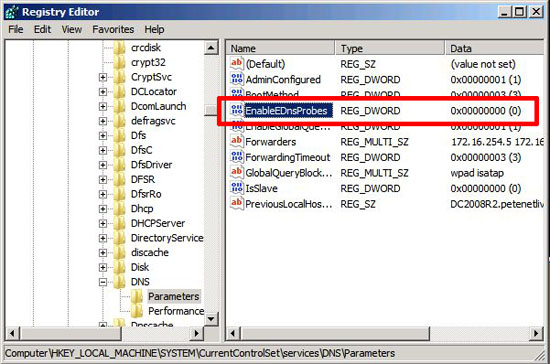Image resolution: width=550 pixels, height=364 pixels.
Task: Expand the Dfs key
Action: coord(103,136)
